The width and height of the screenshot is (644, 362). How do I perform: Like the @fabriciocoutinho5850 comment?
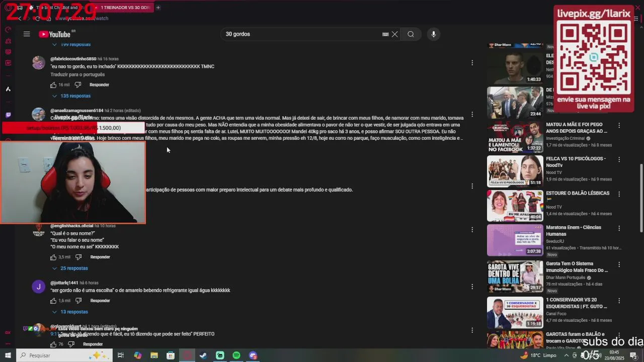pyautogui.click(x=53, y=85)
